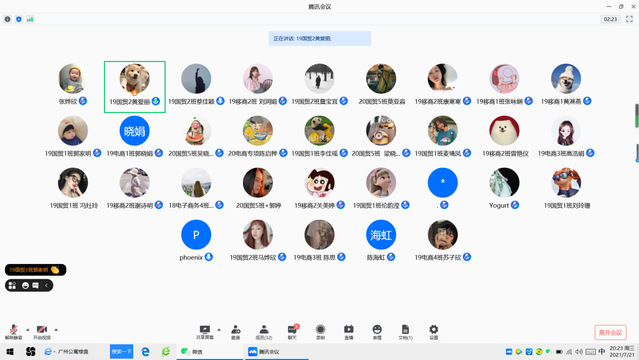Open the reactions (表情) menu

click(x=377, y=332)
